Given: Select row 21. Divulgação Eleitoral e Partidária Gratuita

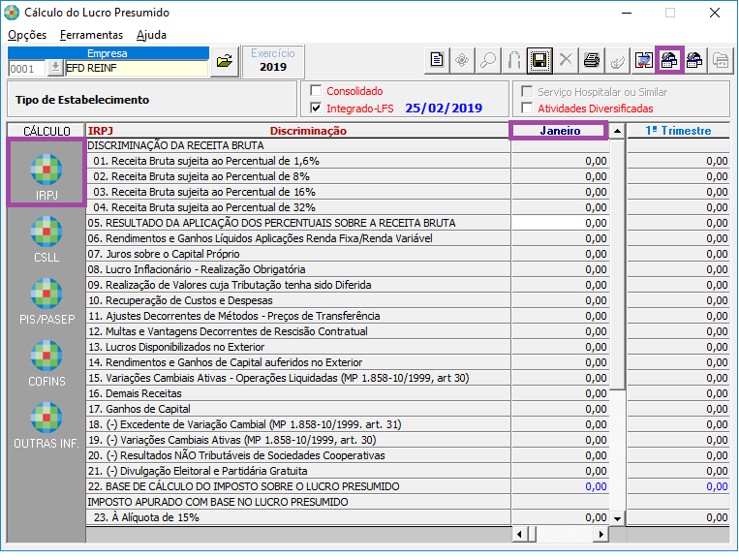Looking at the screenshot, I should click(x=298, y=471).
